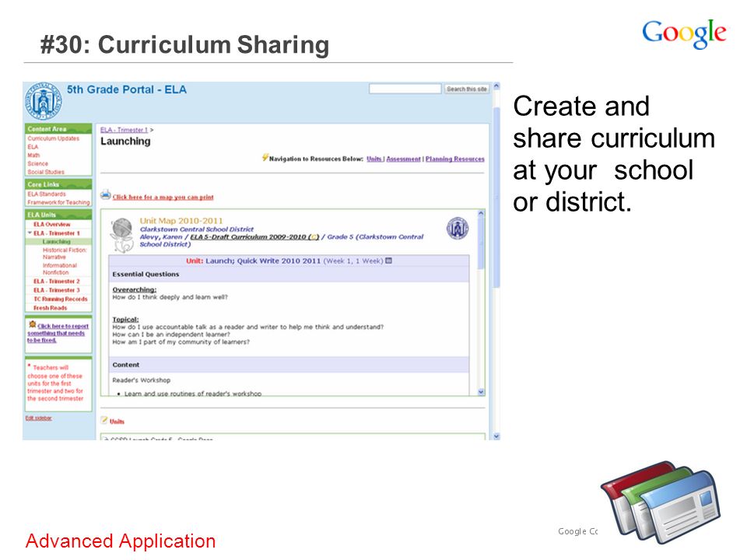Image resolution: width=747 pixels, height=560 pixels.
Task: Open Fresh Reads in the sidebar
Action: (50, 308)
